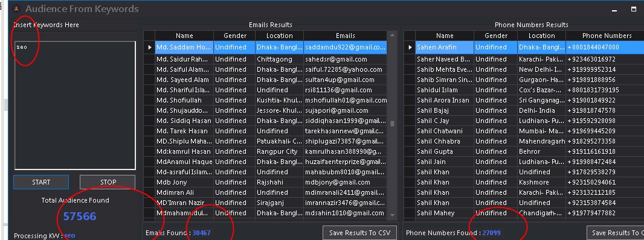
Task: Select the Patuakhali location cell
Action: 279,141
